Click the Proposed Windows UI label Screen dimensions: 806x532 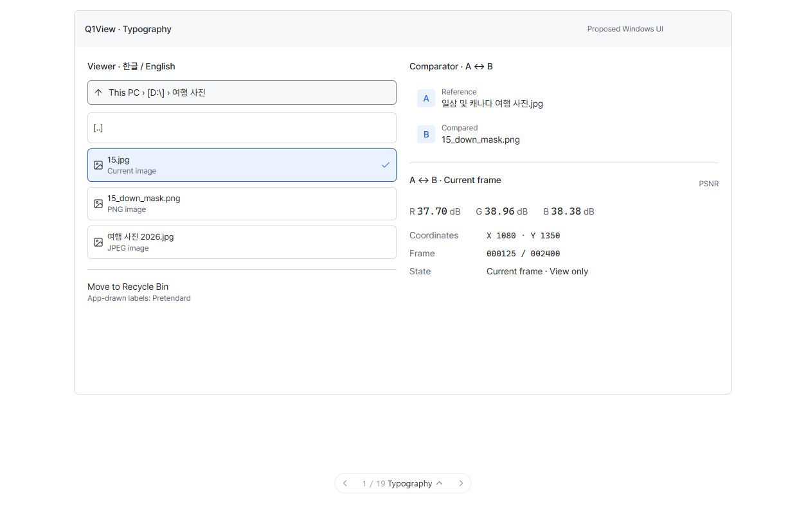coord(625,29)
